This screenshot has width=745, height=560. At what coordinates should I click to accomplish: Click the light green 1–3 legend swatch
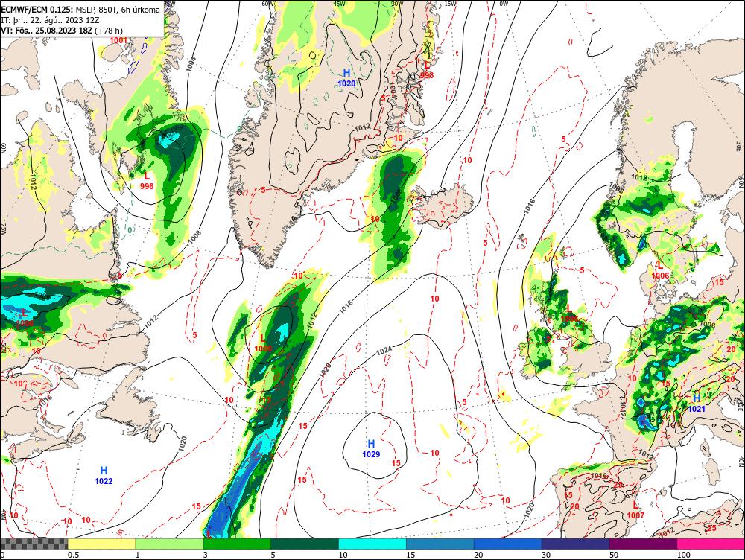pyautogui.click(x=169, y=544)
